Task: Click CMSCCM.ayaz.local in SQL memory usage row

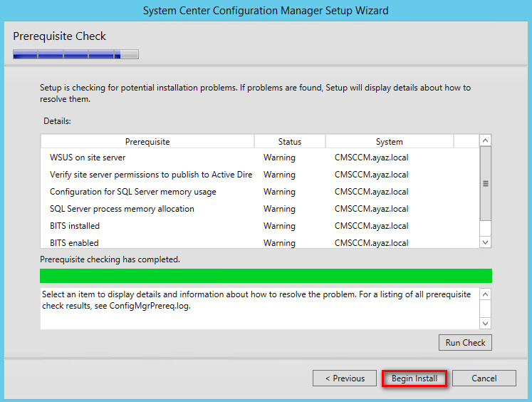Action: 372,192
